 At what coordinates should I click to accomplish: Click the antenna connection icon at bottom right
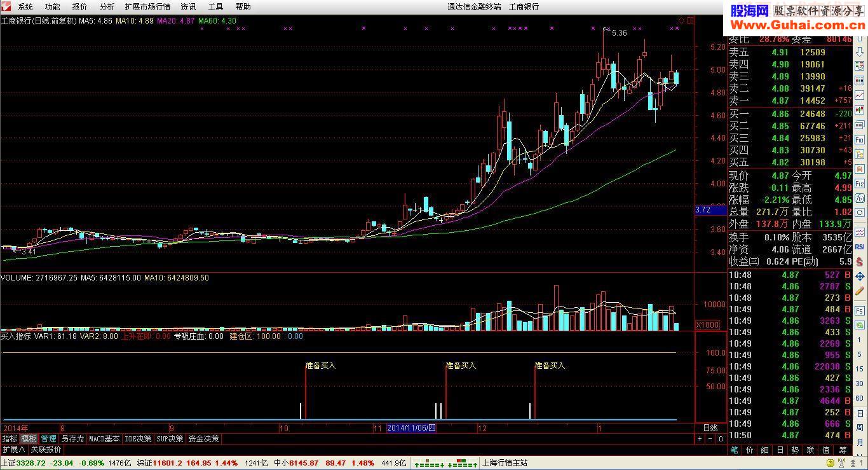tap(842, 462)
